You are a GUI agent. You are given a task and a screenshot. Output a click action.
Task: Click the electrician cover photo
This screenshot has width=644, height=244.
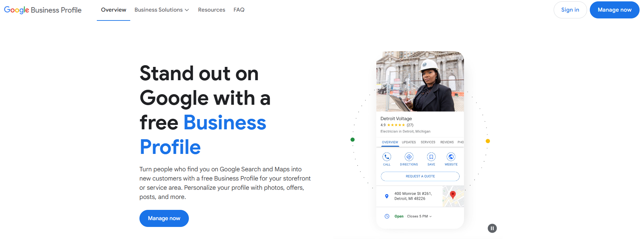420,81
